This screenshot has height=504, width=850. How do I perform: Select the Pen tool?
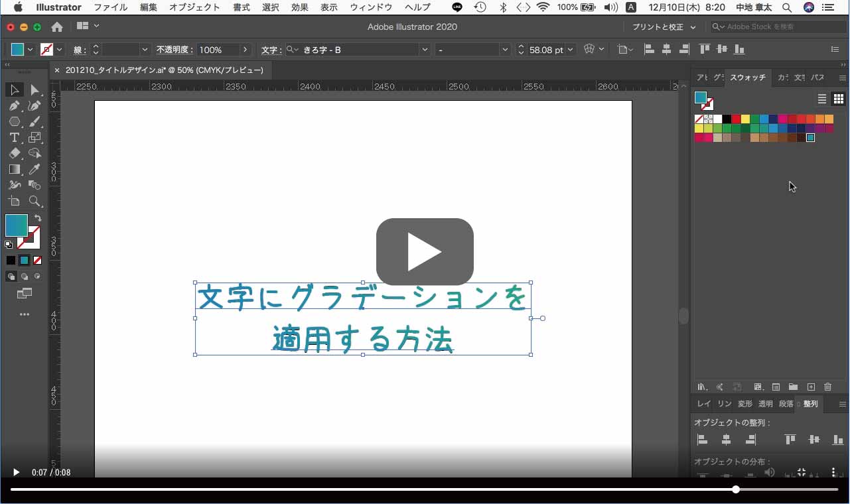pyautogui.click(x=14, y=105)
